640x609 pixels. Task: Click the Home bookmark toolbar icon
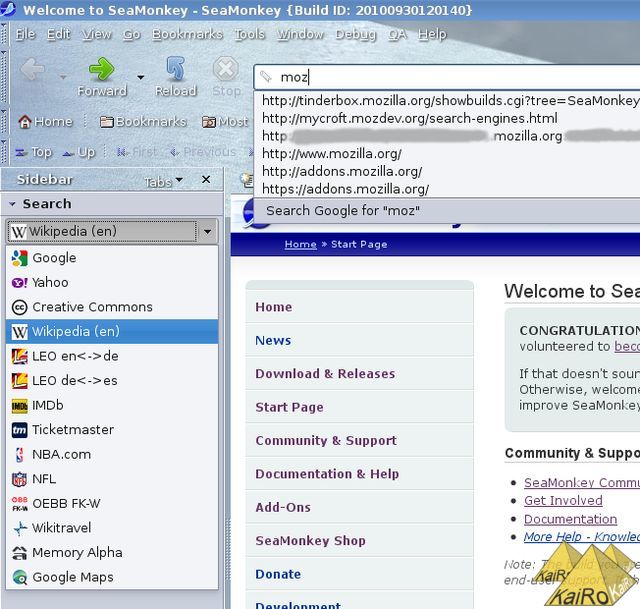pos(45,121)
